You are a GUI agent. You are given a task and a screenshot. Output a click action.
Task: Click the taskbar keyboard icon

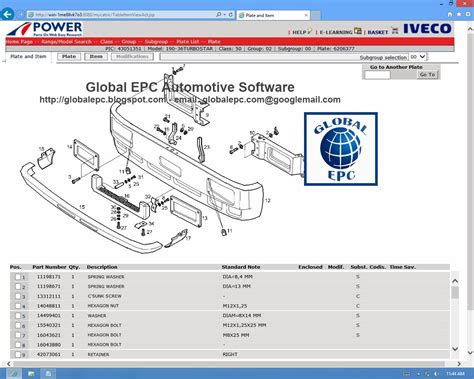[407, 374]
